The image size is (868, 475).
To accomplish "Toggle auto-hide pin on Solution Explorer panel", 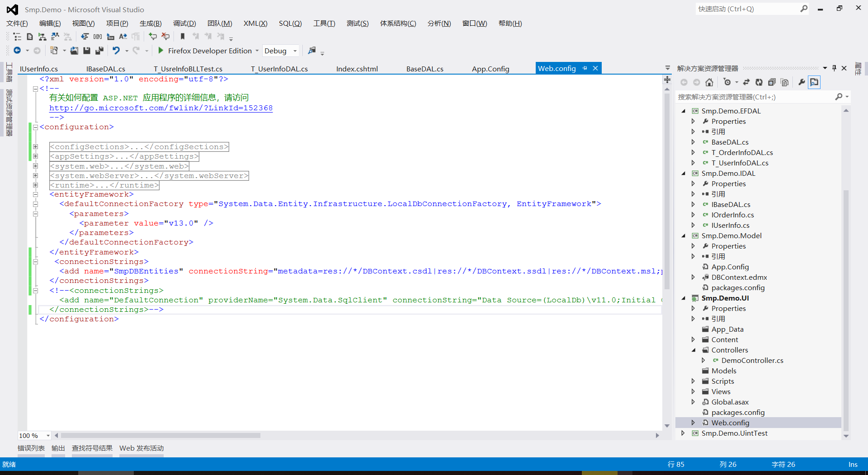I will [834, 68].
